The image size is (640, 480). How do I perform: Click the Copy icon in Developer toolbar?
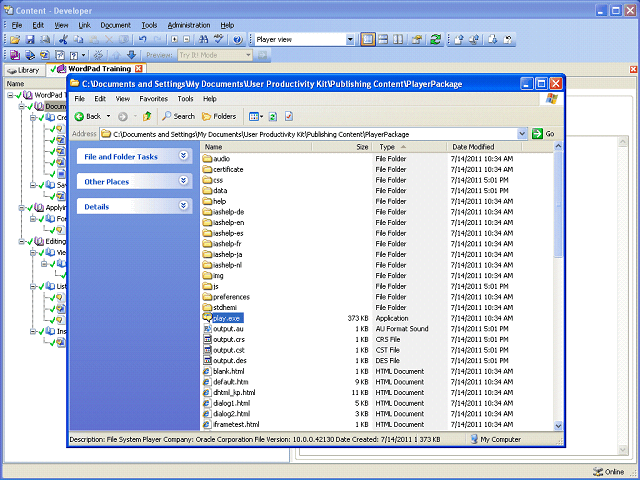click(x=78, y=40)
